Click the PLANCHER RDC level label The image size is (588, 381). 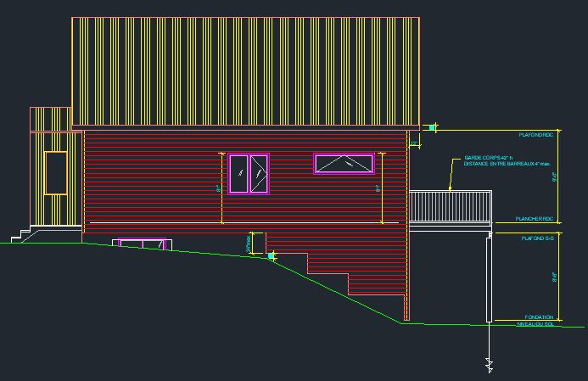coord(535,219)
